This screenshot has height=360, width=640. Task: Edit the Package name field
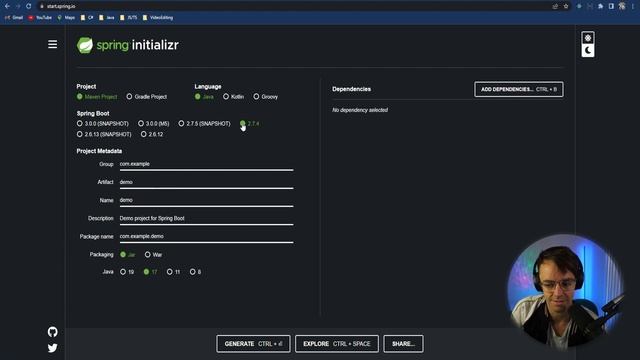point(206,236)
